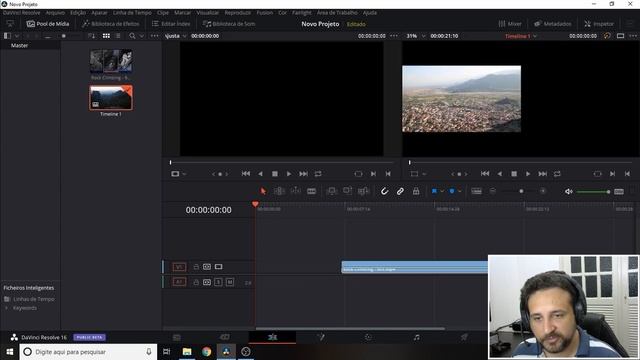
Task: Click the overwrite clip icon
Action: pos(347,191)
